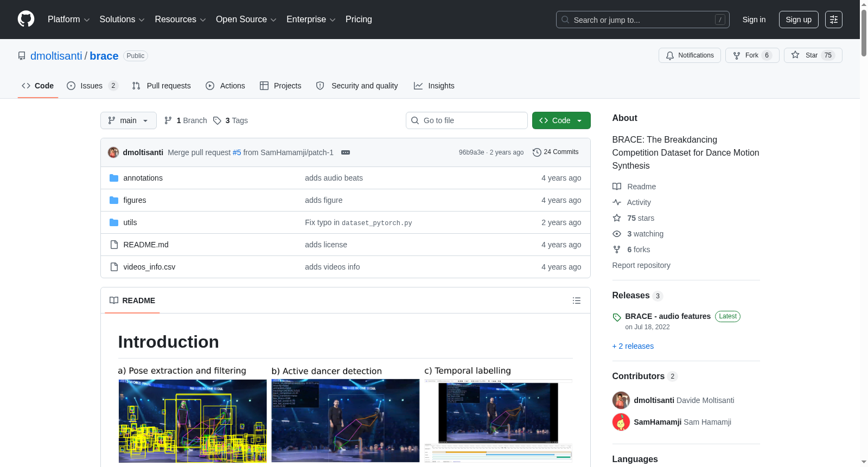Select the Code repository tab
Viewport: 868px width, 467px height.
point(38,86)
